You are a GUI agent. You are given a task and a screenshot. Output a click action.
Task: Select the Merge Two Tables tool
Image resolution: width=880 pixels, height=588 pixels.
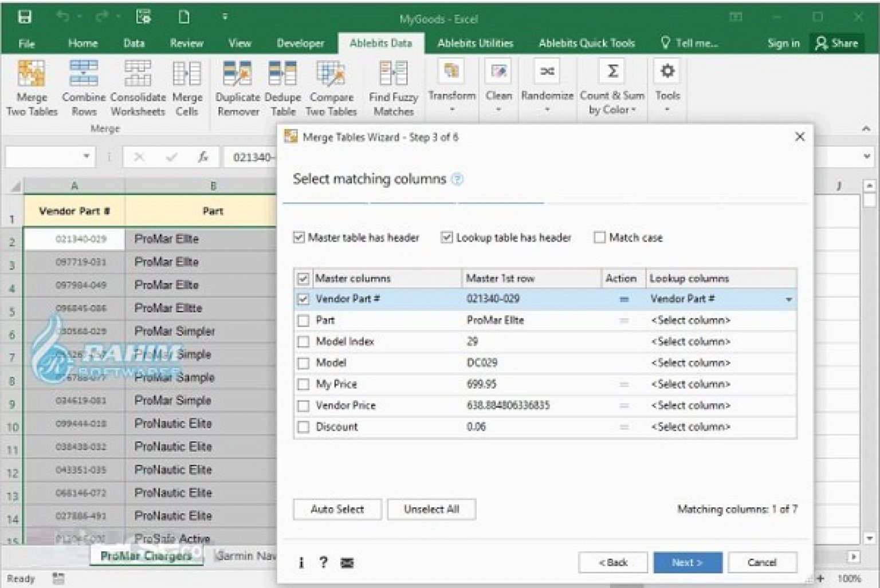32,86
